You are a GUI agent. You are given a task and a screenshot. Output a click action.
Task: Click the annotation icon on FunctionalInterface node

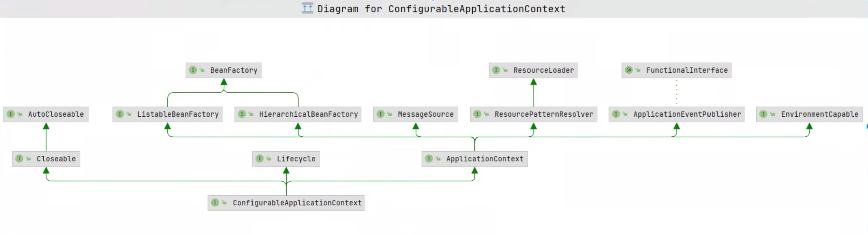(629, 70)
